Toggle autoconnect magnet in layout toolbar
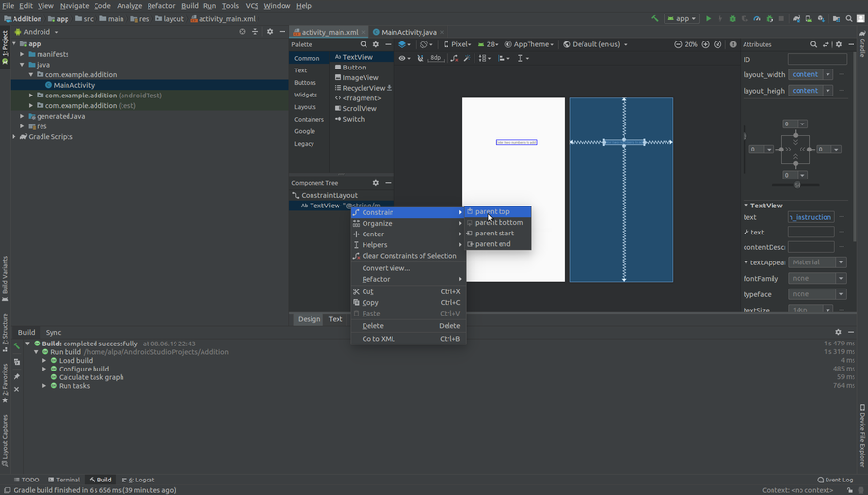 [x=420, y=58]
